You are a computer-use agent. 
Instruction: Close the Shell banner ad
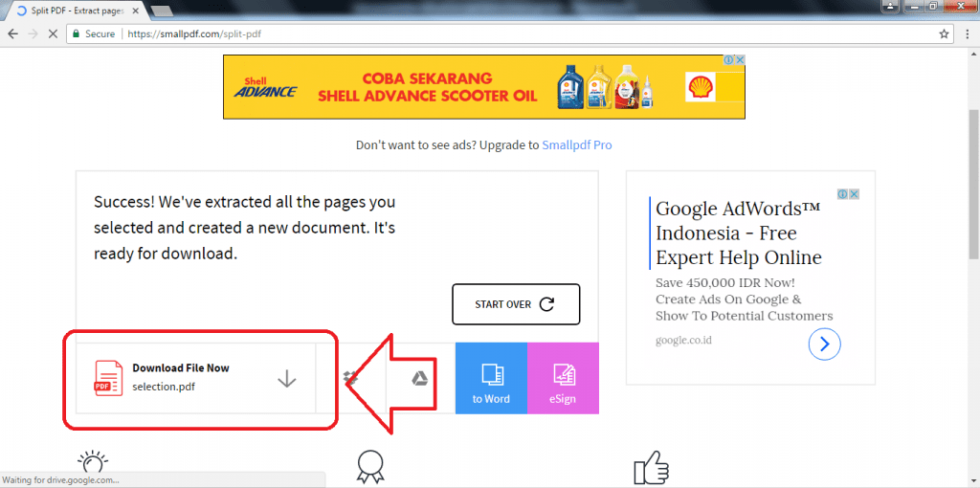pyautogui.click(x=740, y=60)
